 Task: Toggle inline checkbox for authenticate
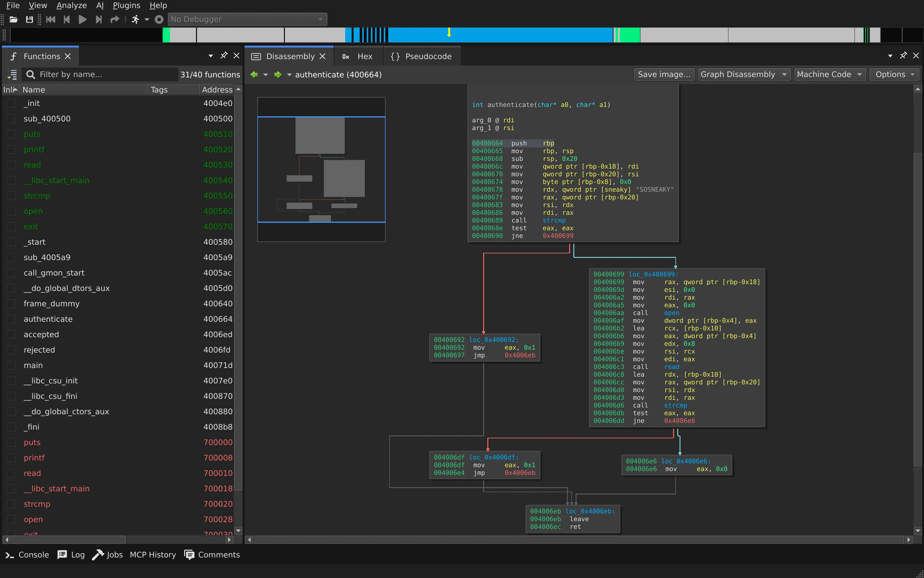pyautogui.click(x=12, y=319)
